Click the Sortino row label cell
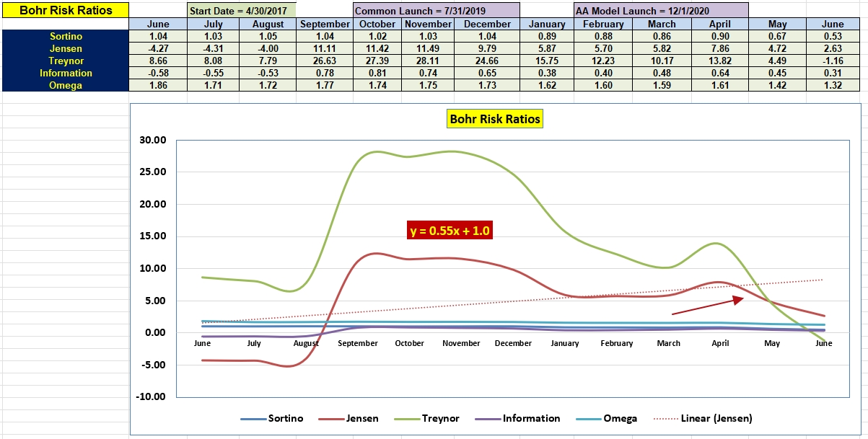This screenshot has width=868, height=439. pyautogui.click(x=66, y=36)
